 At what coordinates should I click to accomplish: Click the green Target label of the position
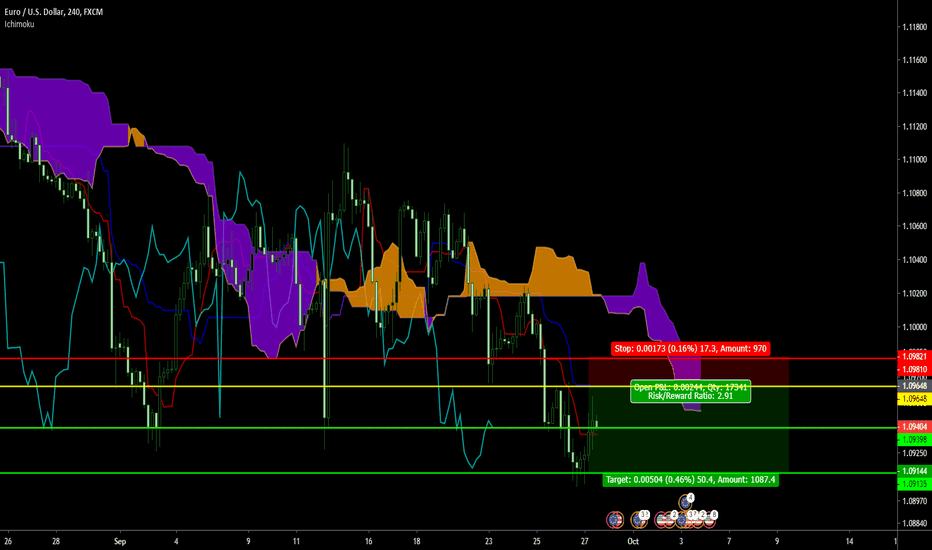(x=690, y=479)
